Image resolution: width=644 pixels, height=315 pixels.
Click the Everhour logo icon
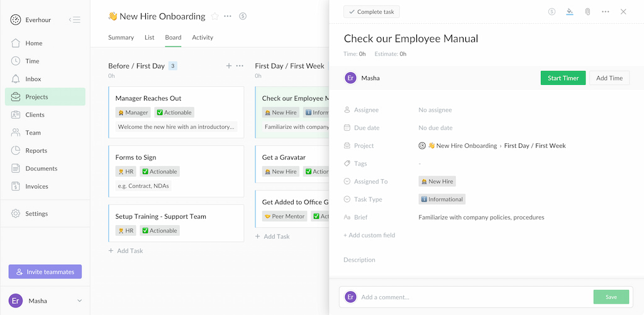(x=15, y=19)
